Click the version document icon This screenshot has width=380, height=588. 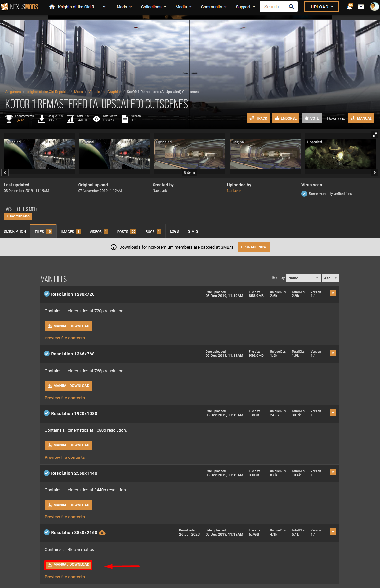tap(125, 119)
